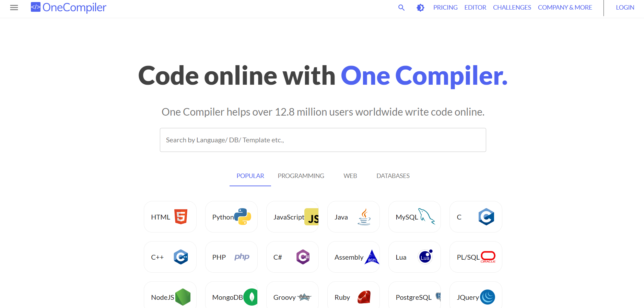Open the Challenges page
The image size is (644, 308).
point(512,8)
